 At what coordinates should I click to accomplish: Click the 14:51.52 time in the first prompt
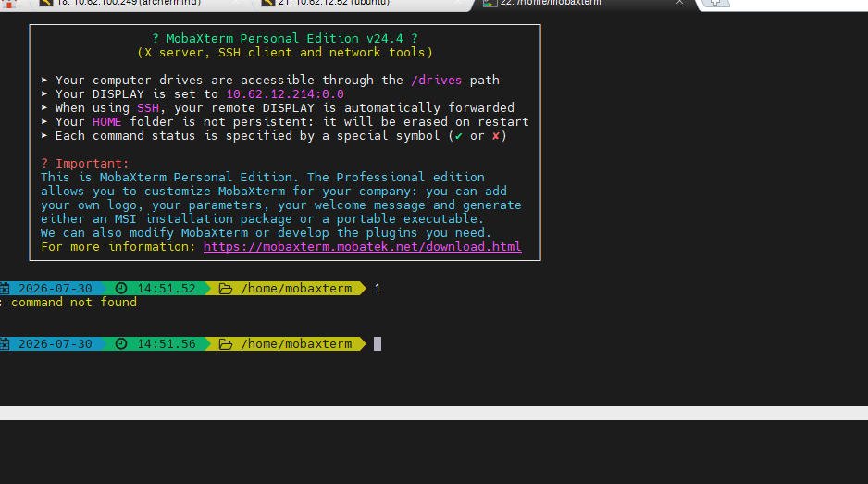pos(166,289)
